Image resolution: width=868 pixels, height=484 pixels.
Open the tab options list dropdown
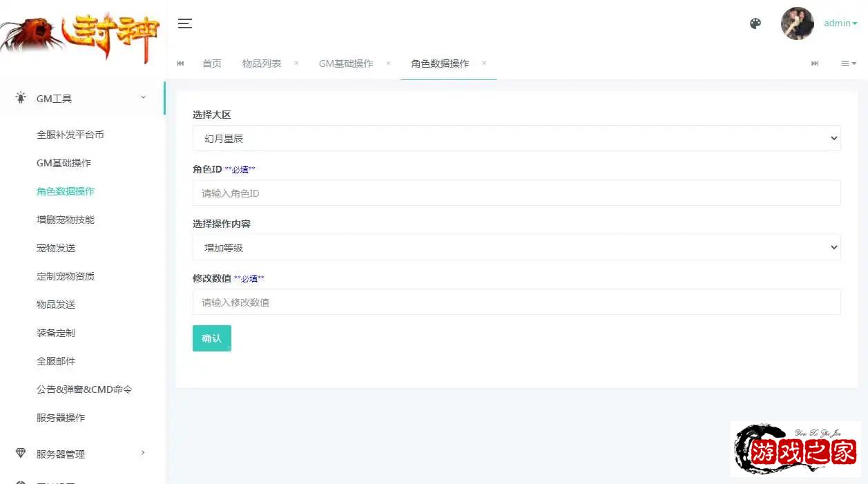[848, 64]
